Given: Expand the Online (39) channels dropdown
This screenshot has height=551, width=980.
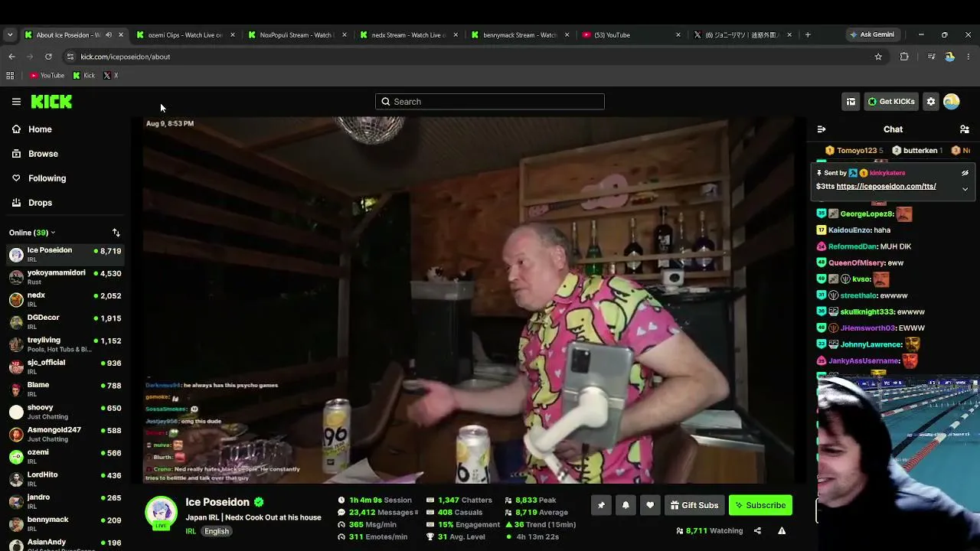Looking at the screenshot, I should coord(32,233).
